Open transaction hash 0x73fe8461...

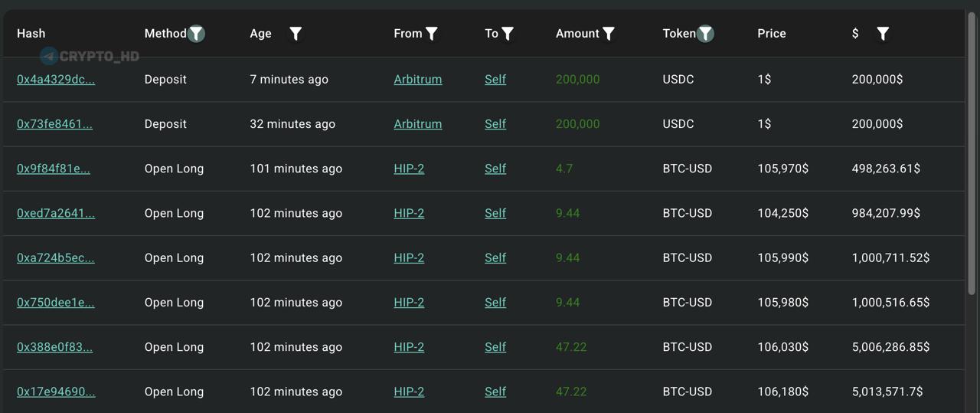coord(54,123)
